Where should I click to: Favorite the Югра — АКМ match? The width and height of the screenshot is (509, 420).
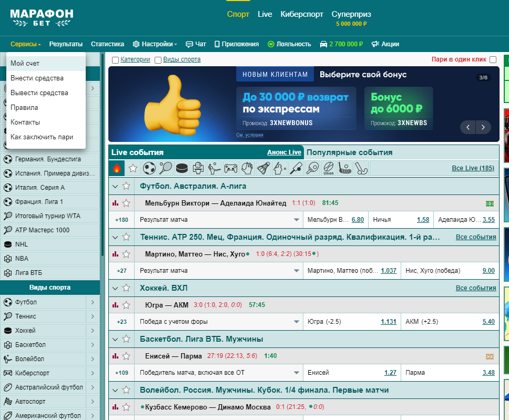point(126,305)
